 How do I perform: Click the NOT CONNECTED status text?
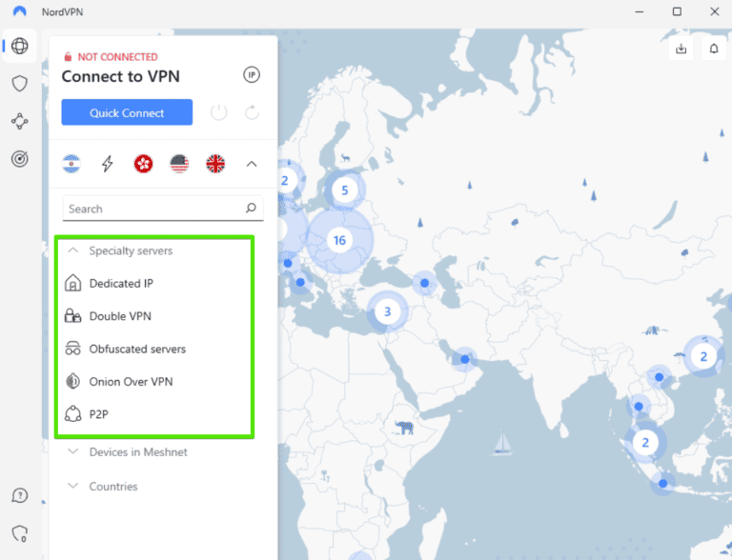(x=117, y=57)
